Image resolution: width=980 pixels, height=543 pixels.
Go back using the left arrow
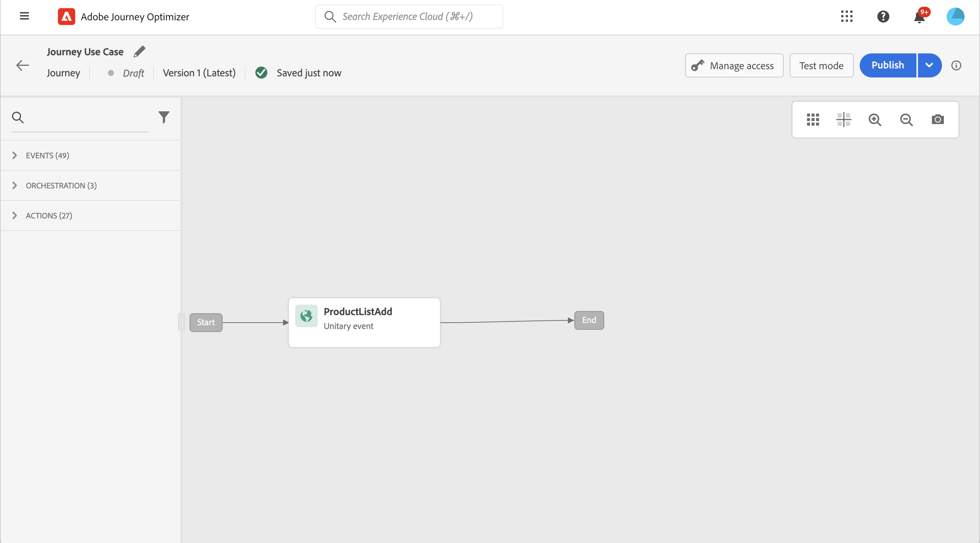(x=23, y=65)
